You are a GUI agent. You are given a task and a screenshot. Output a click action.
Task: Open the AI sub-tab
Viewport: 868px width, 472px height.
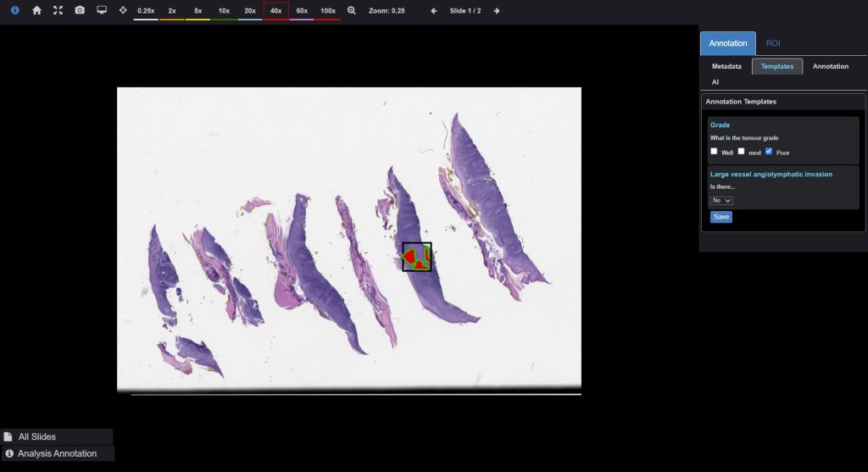[x=715, y=82]
